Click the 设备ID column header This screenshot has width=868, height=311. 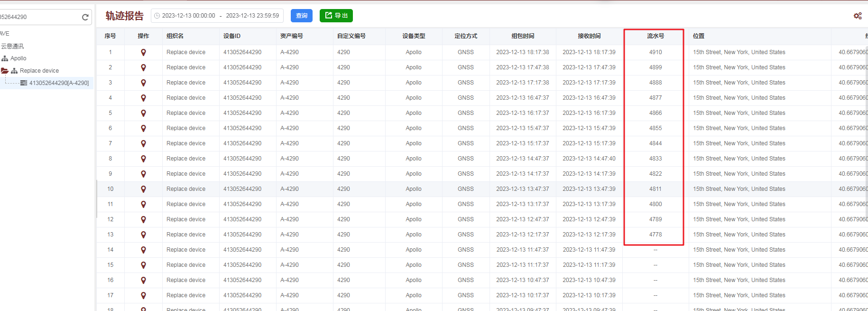click(x=232, y=36)
